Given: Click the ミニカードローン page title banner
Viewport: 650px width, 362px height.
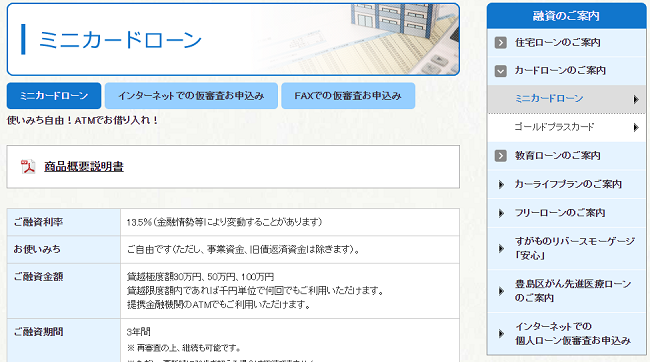Looking at the screenshot, I should click(x=233, y=39).
